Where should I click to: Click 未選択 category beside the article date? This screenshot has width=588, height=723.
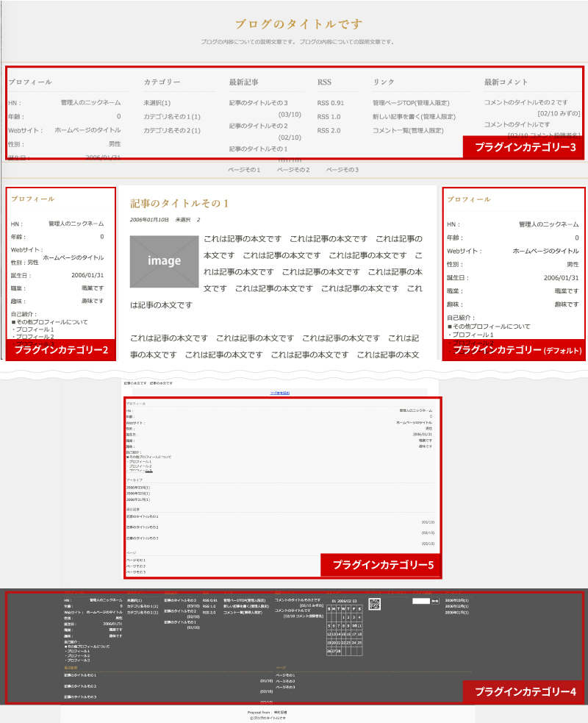[183, 220]
